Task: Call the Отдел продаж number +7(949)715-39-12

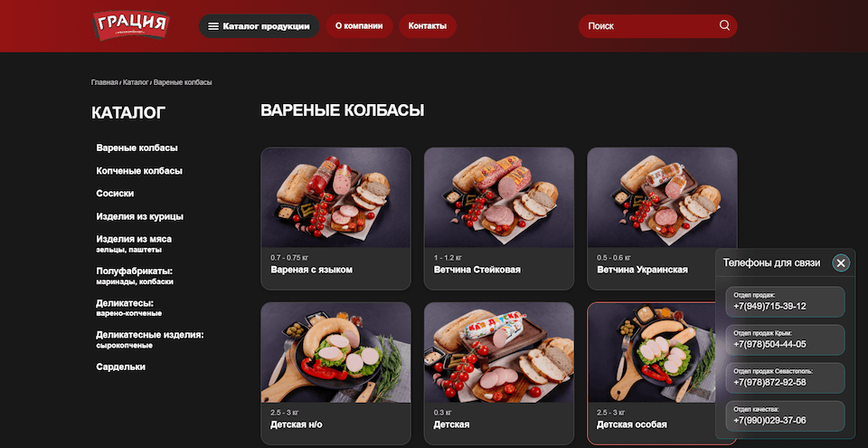Action: click(x=785, y=301)
